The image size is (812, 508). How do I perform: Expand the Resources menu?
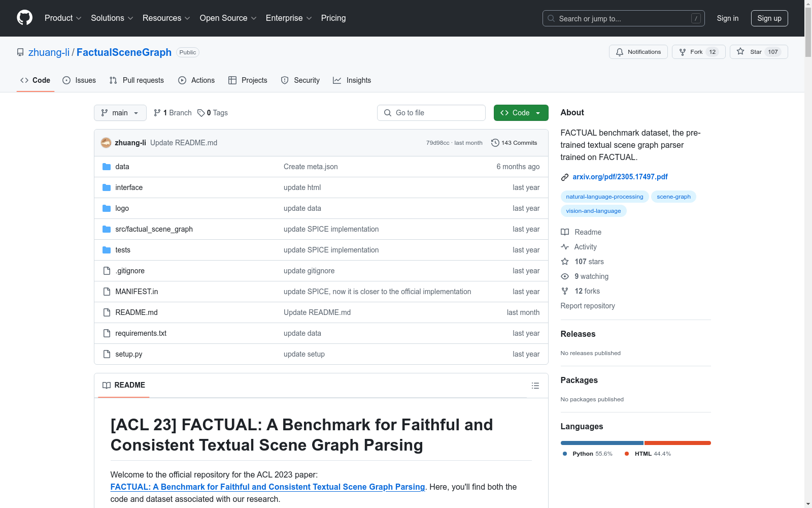point(166,18)
